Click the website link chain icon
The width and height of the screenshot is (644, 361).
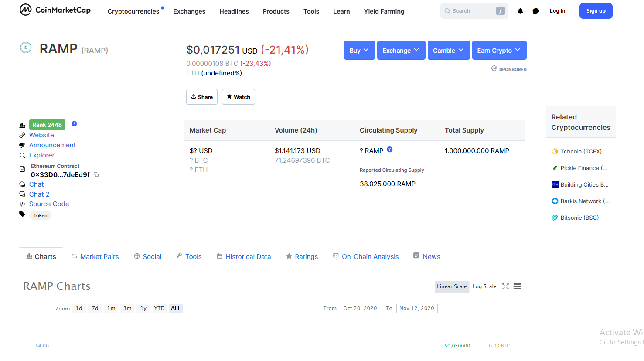[x=22, y=135]
